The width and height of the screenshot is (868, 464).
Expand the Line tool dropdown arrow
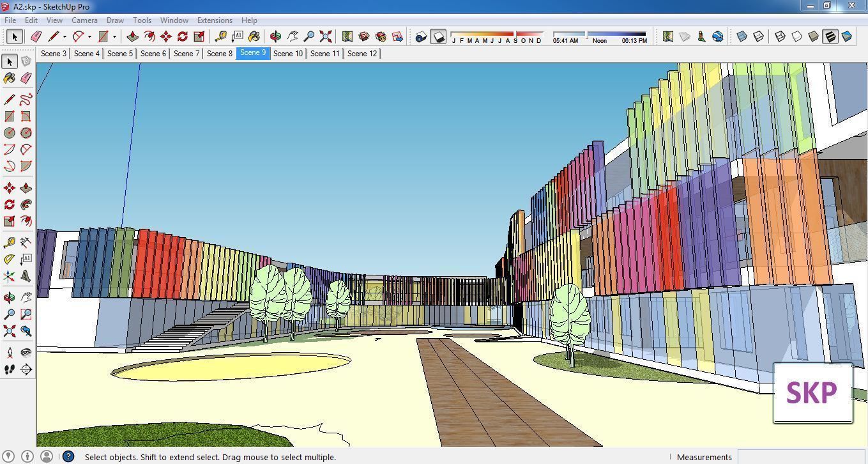65,37
